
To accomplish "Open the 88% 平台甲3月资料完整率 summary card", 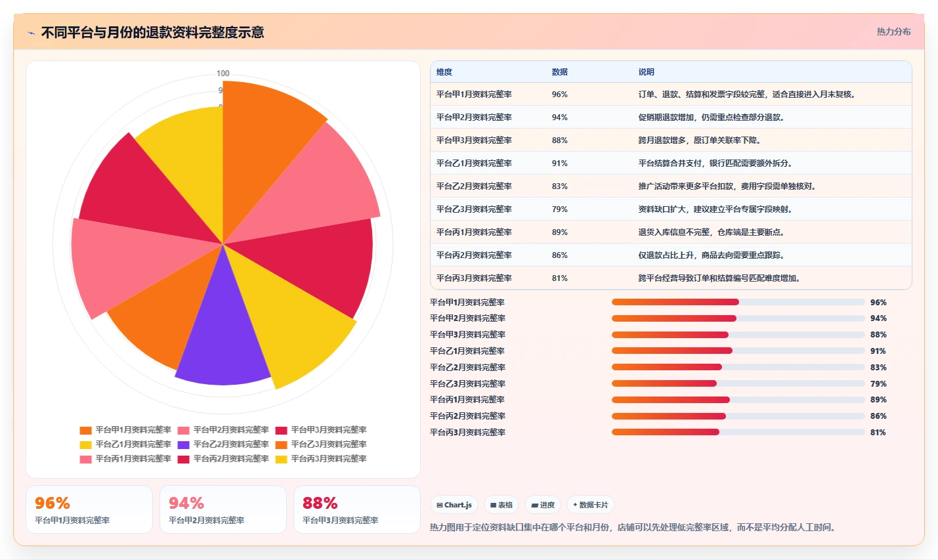I will 357,509.
